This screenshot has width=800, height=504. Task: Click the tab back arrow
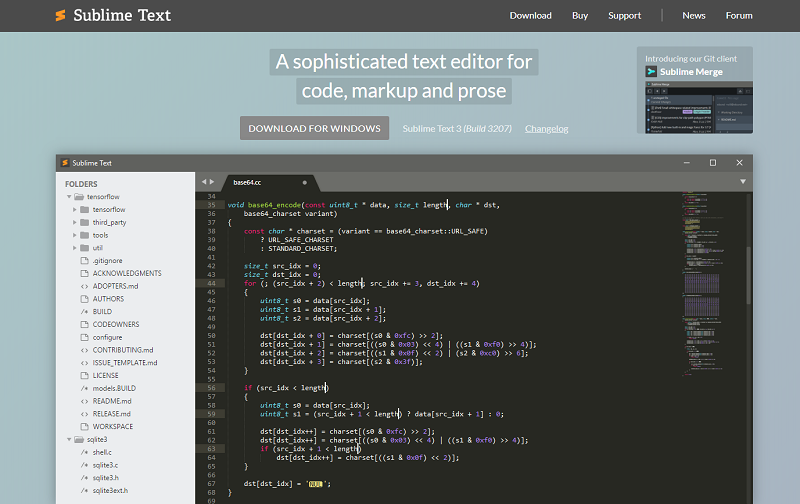pyautogui.click(x=204, y=182)
